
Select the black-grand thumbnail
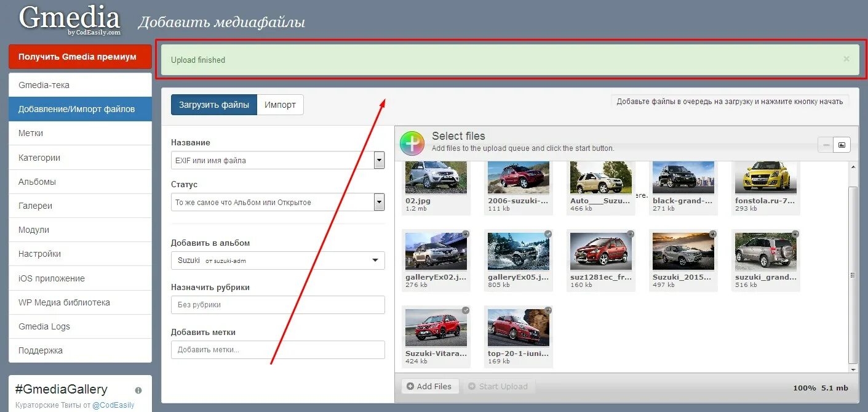pyautogui.click(x=683, y=178)
